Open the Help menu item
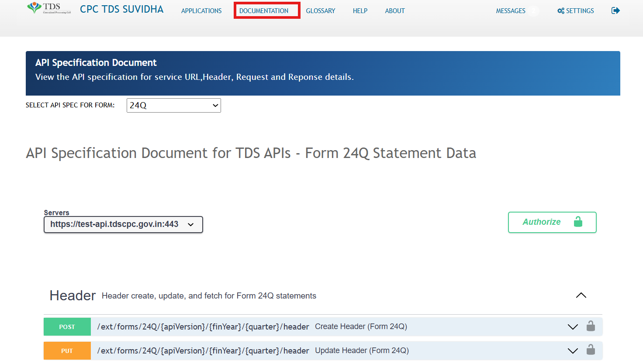 click(360, 11)
